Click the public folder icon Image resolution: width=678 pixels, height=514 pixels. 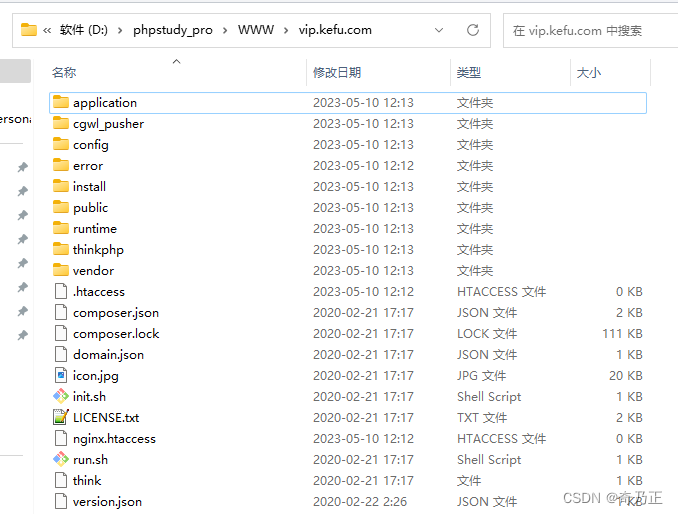[61, 208]
